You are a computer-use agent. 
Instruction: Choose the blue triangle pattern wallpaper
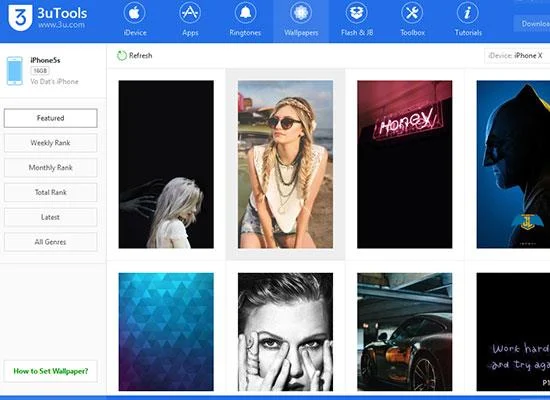pos(166,332)
